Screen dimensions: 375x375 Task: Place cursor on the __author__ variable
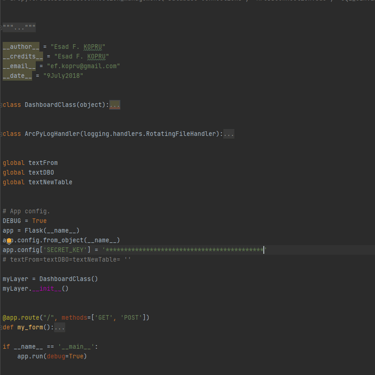pos(21,47)
